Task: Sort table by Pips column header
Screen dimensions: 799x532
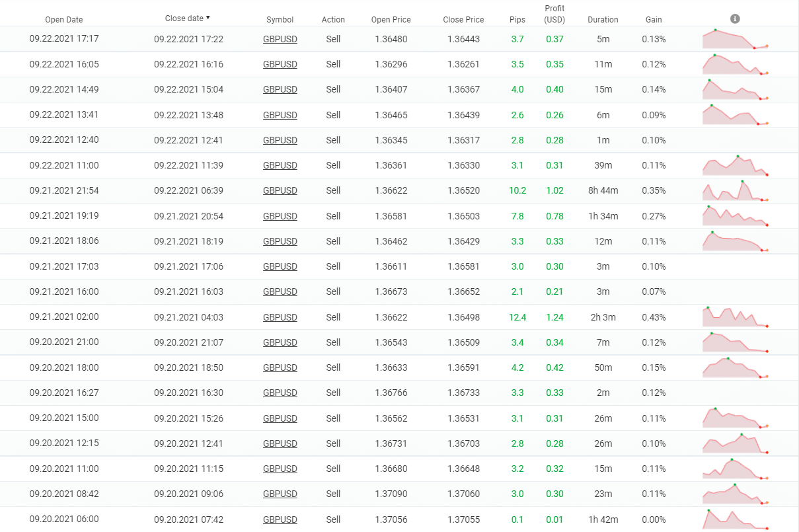Action: click(x=517, y=20)
